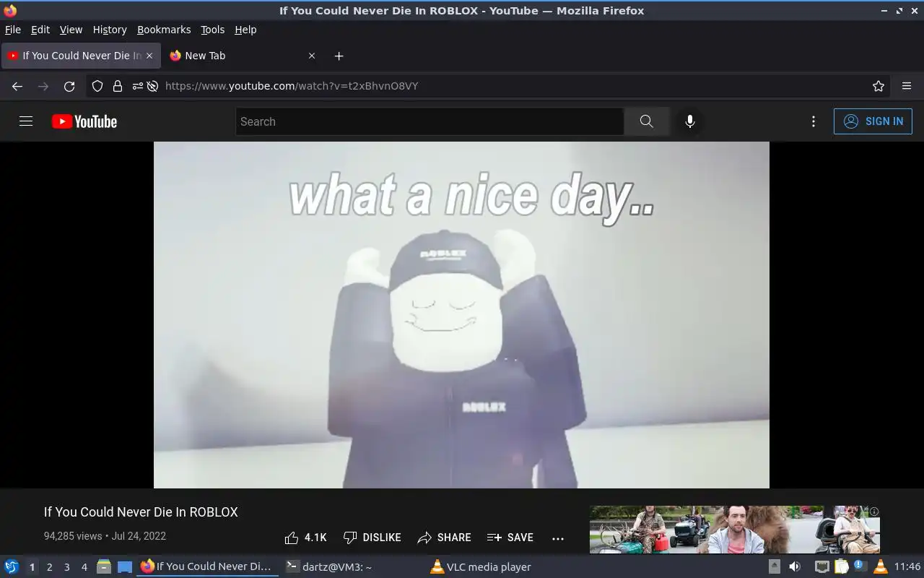Start voice search with the microphone
Image resolution: width=924 pixels, height=578 pixels.
click(x=690, y=121)
